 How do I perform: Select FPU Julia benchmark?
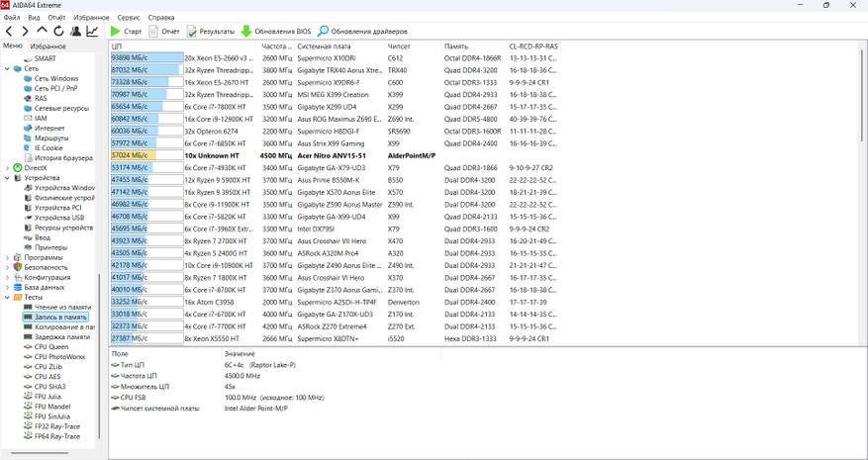click(x=48, y=397)
